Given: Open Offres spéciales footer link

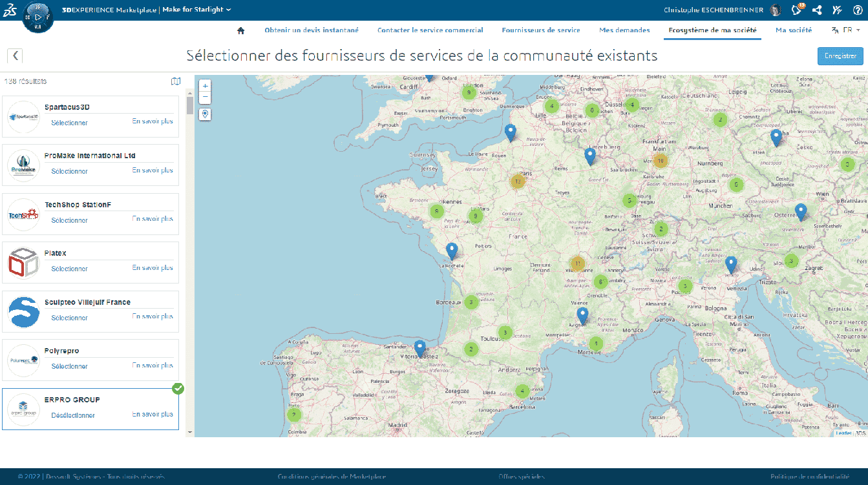Looking at the screenshot, I should tap(521, 477).
